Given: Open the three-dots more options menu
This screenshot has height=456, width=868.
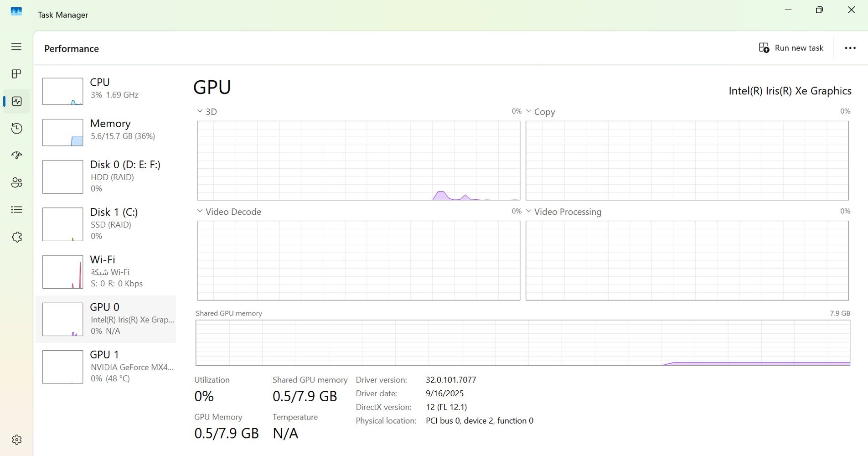Looking at the screenshot, I should (850, 48).
